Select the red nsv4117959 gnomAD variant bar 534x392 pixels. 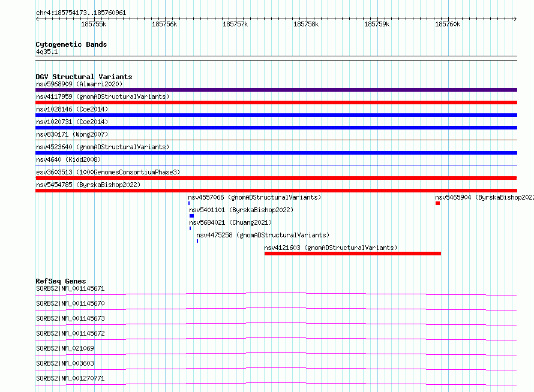pyautogui.click(x=276, y=102)
